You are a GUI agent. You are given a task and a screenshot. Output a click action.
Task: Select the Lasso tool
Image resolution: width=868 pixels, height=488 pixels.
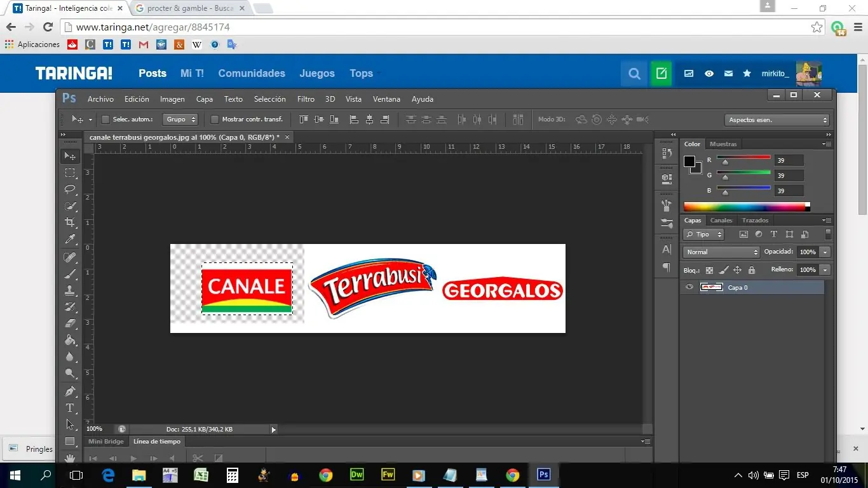click(x=70, y=189)
